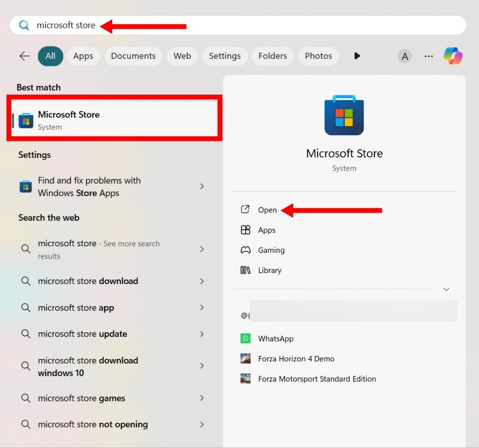Switch to the Folders filter tab
The height and width of the screenshot is (448, 479).
(x=272, y=56)
